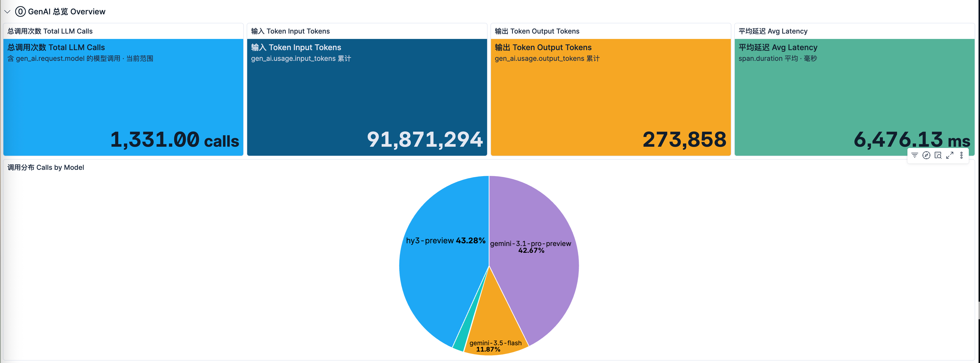Click the 平均延迟 Avg Latency panel title

click(x=773, y=31)
